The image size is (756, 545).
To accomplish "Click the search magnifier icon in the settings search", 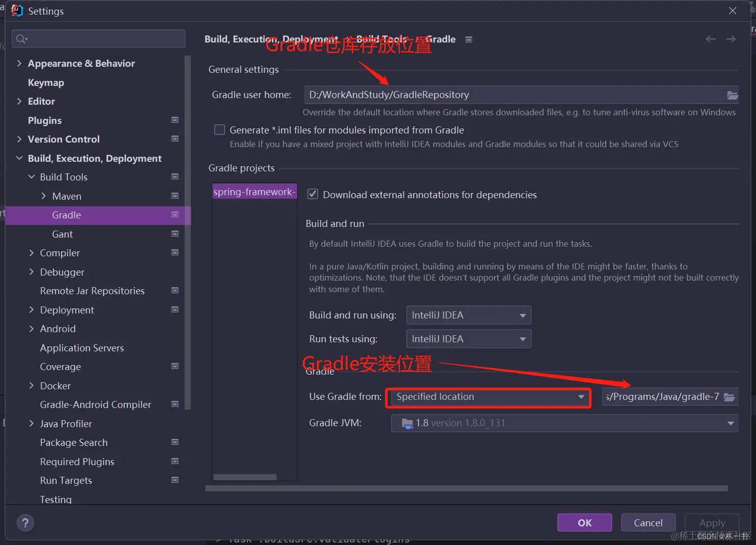I will (x=21, y=39).
